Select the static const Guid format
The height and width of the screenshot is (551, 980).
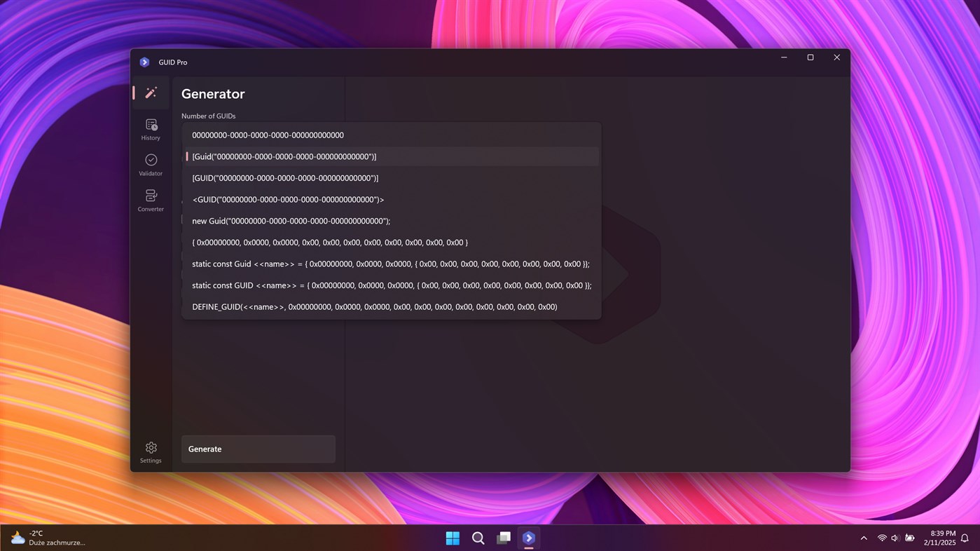click(x=389, y=264)
